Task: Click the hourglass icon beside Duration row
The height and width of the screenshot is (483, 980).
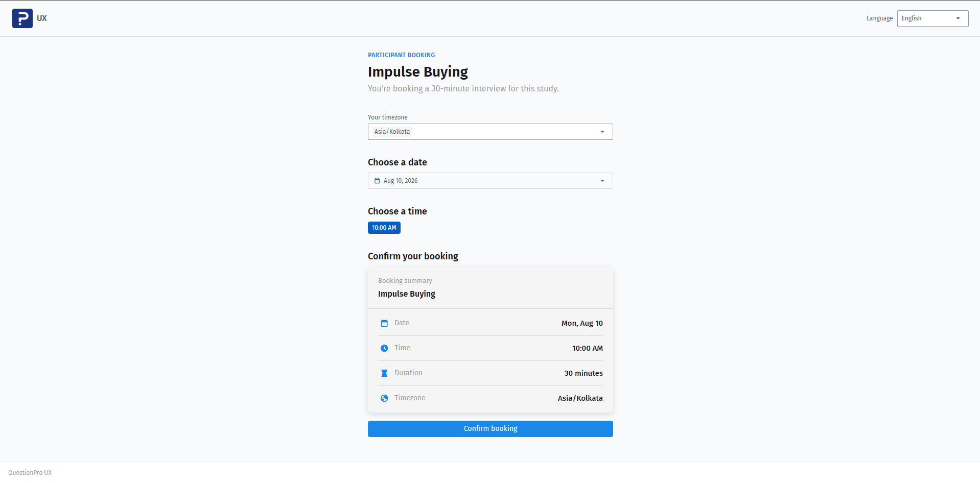Action: point(384,373)
